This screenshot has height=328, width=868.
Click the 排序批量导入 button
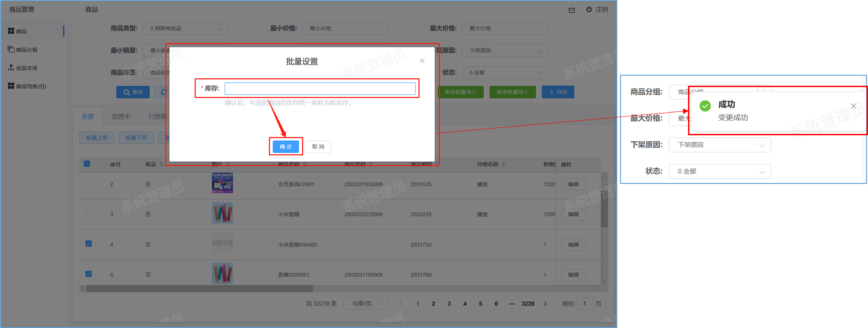tap(512, 92)
